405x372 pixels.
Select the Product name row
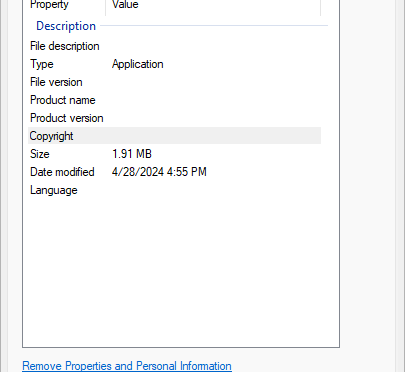coord(174,100)
